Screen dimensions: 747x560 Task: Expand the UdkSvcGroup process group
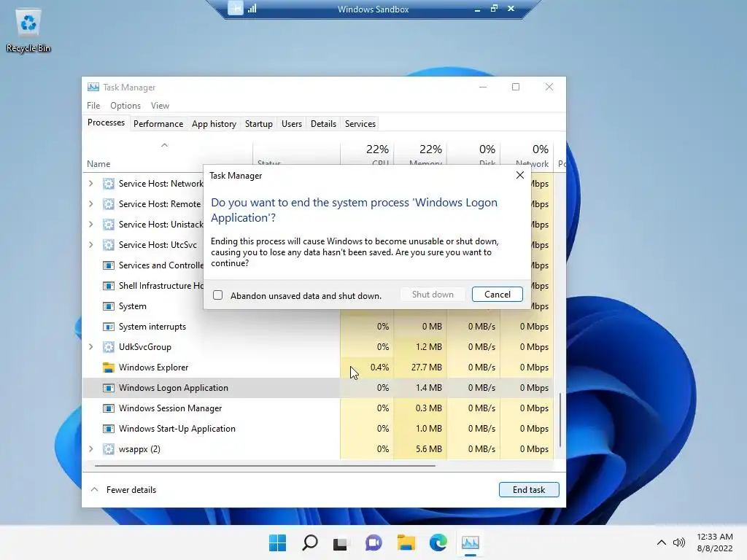91,347
